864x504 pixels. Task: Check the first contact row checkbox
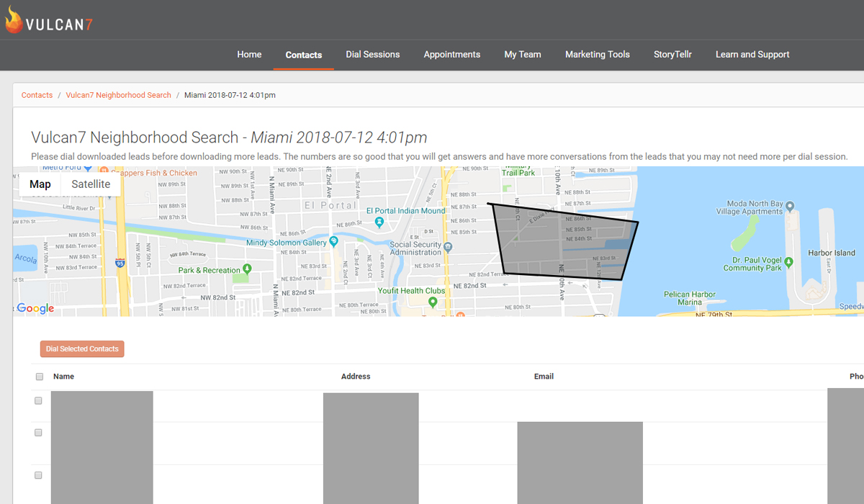point(39,401)
